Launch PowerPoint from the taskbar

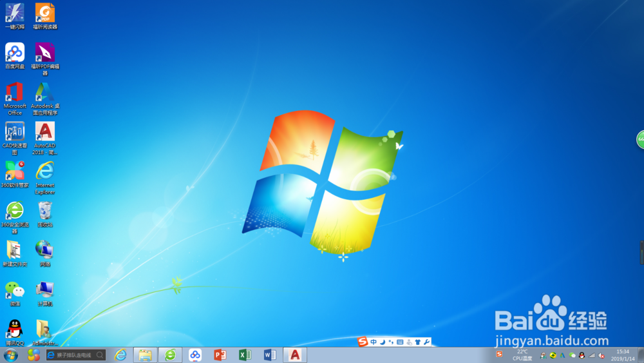click(x=220, y=355)
